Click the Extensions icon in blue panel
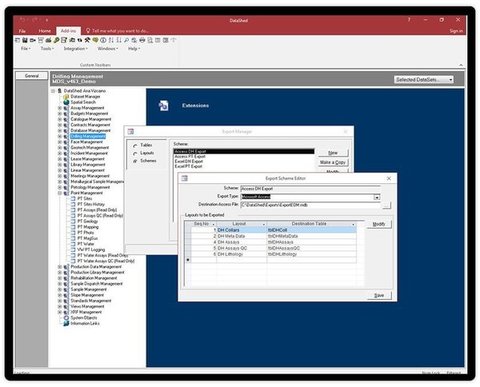This screenshot has height=387, width=480. coord(163,105)
